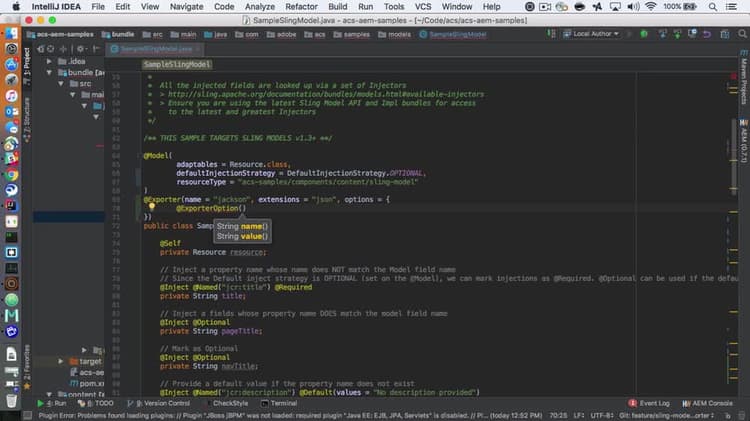Select the SampleSlingModel.java editor tab
Screen dimensions: 750x421
[152, 49]
